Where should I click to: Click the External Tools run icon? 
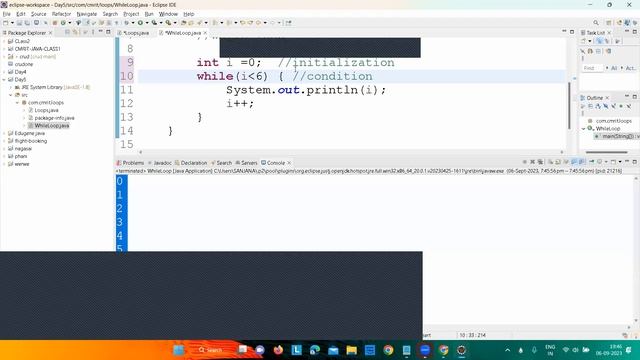click(x=168, y=23)
